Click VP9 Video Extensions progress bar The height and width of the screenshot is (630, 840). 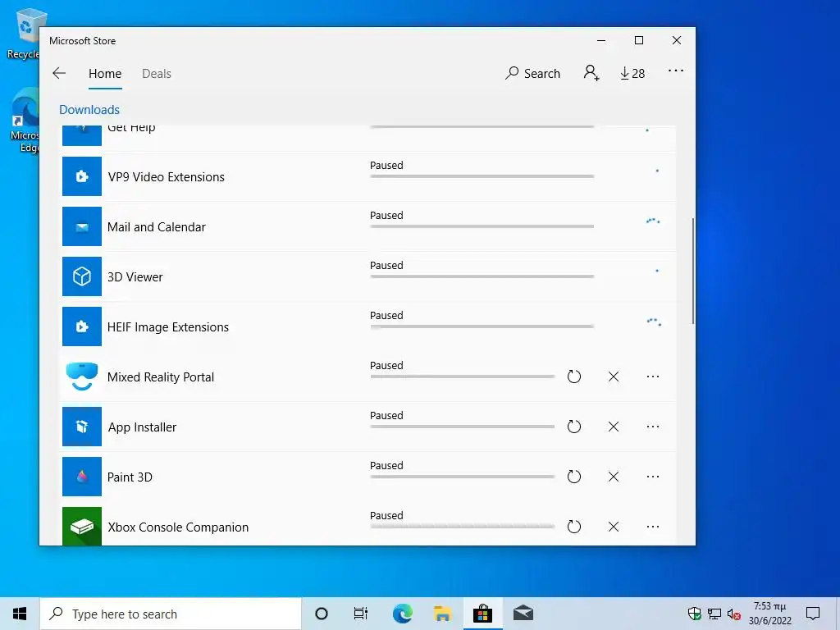coord(482,176)
